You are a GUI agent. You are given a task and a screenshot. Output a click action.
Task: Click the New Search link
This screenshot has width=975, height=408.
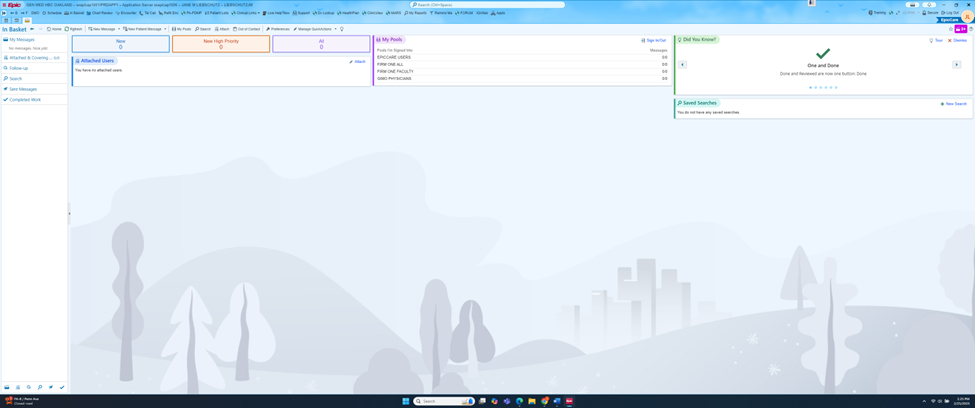tap(955, 104)
